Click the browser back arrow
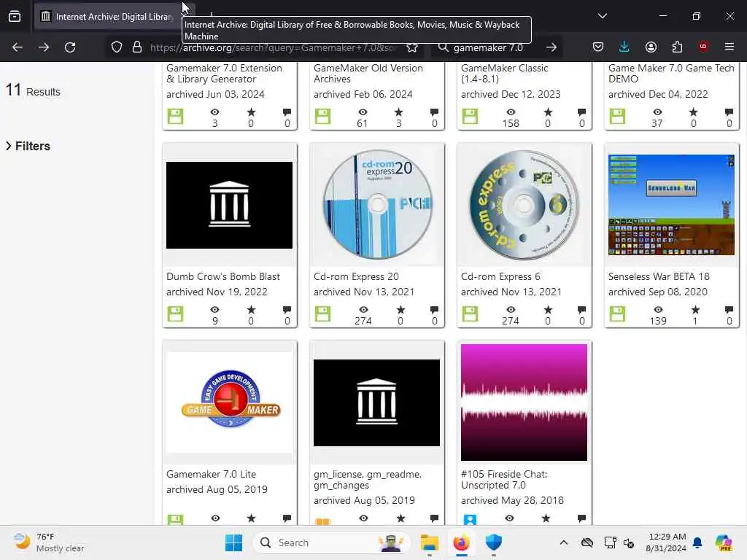The height and width of the screenshot is (560, 747). pos(18,47)
